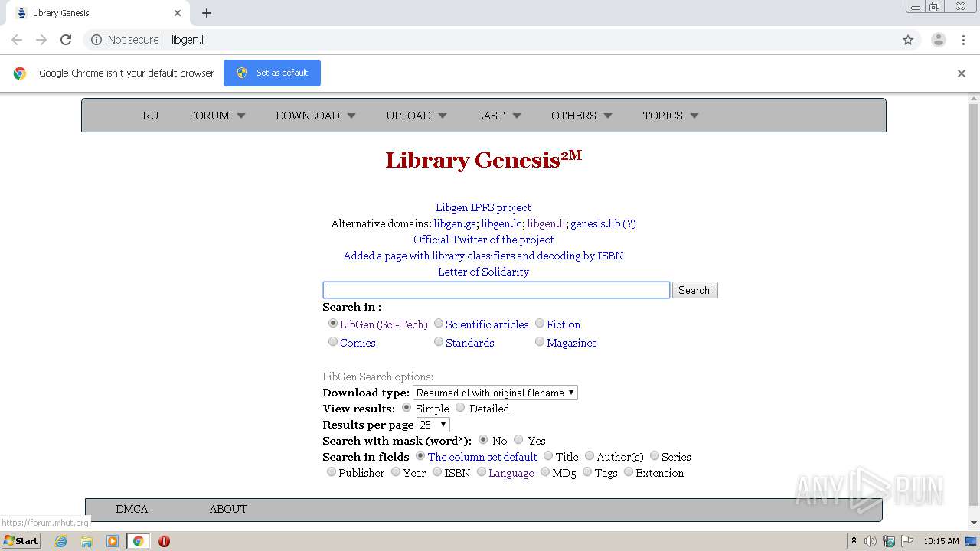The image size is (980, 551).
Task: Open the DOWNLOAD menu
Action: coord(315,116)
